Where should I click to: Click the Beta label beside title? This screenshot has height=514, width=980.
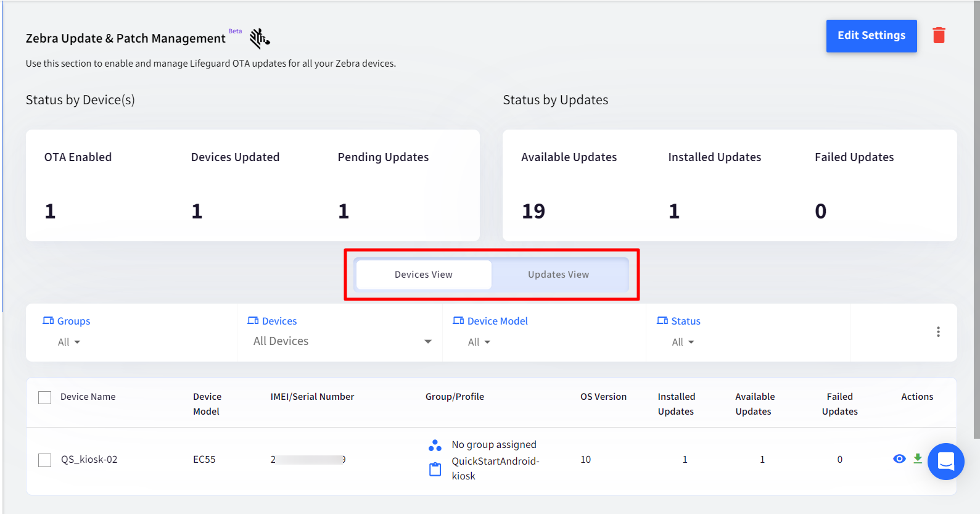coord(235,31)
